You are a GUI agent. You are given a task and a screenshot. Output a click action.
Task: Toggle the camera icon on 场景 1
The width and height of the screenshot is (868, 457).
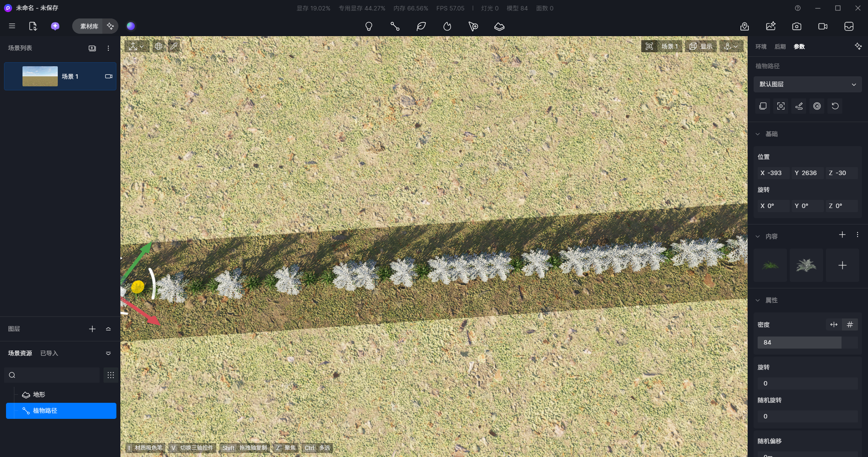[x=108, y=76]
